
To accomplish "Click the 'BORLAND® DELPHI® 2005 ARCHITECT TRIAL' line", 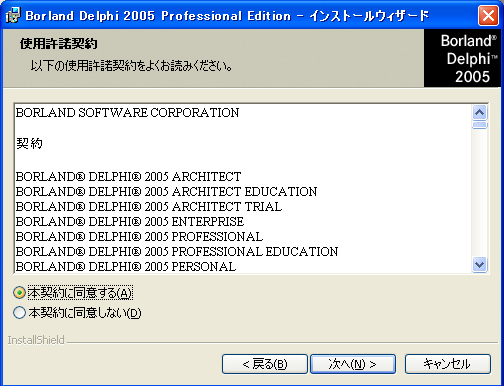I will tap(149, 207).
